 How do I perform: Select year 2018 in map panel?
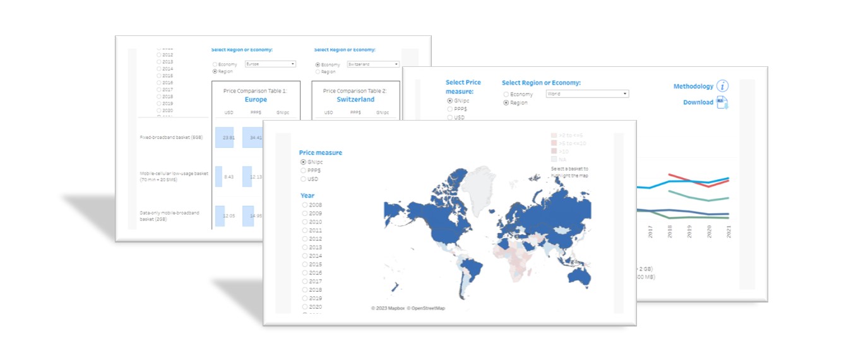point(305,289)
